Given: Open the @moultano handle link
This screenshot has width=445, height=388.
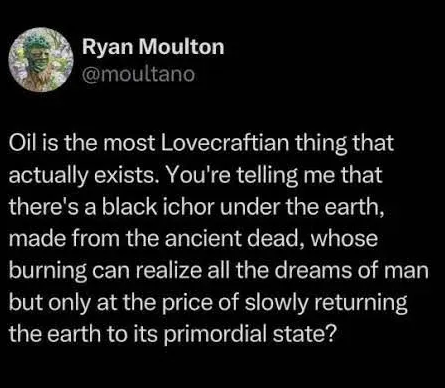Looking at the screenshot, I should pos(138,75).
